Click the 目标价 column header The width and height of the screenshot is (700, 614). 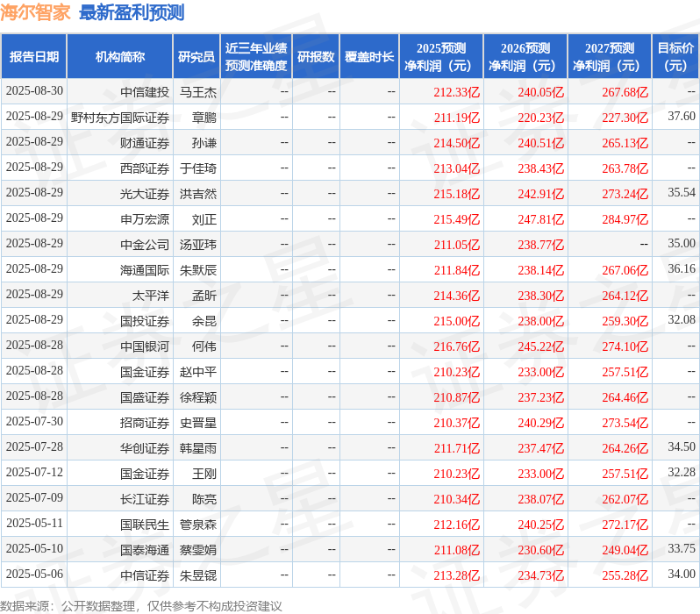[x=676, y=57]
